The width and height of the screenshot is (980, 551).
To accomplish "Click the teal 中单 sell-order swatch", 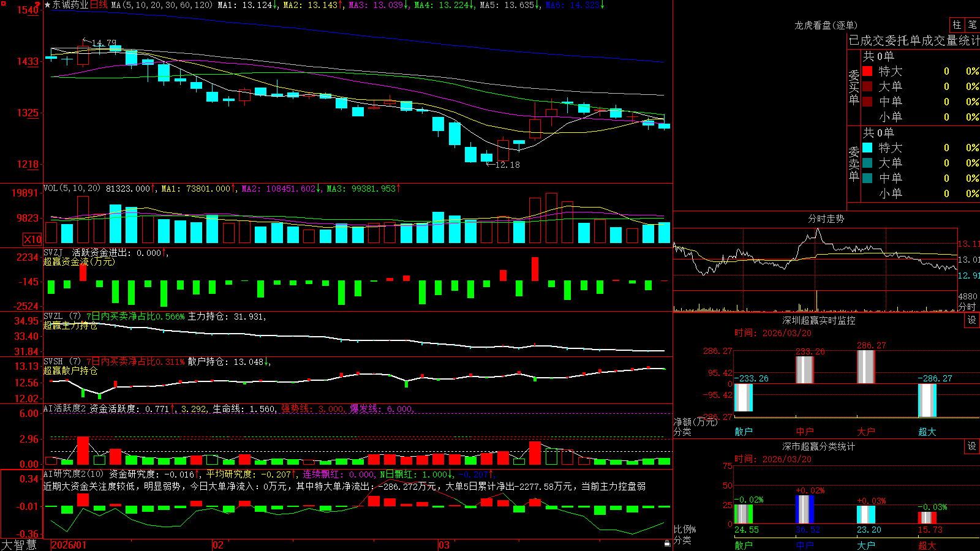I will pos(867,178).
